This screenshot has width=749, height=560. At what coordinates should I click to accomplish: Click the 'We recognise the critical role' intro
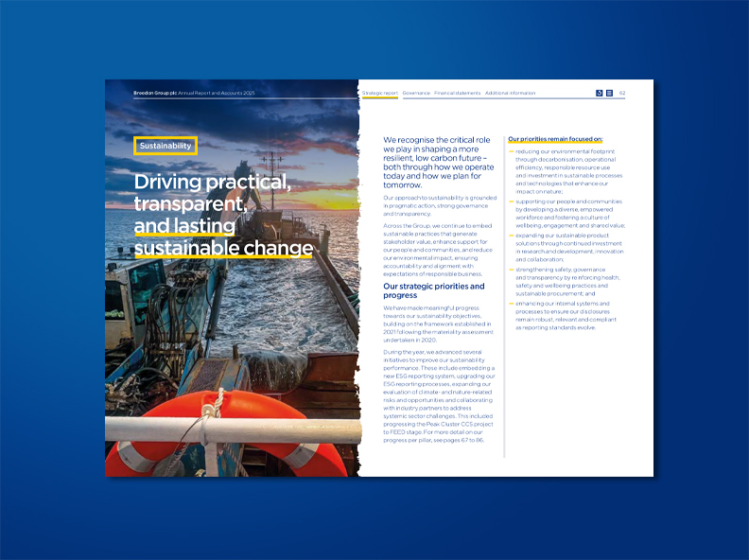[x=432, y=162]
